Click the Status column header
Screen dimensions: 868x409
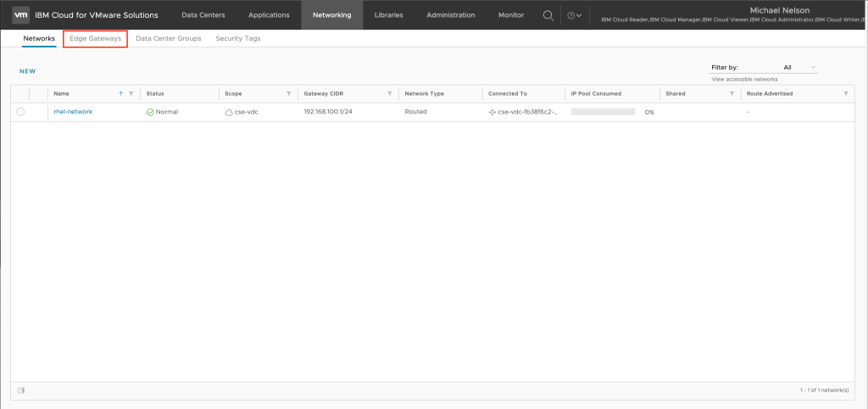pyautogui.click(x=155, y=93)
